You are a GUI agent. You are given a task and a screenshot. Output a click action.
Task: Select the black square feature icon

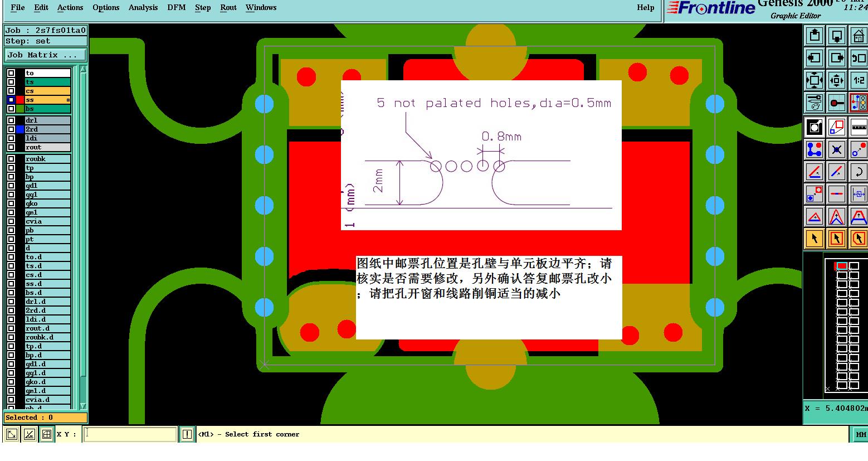[x=815, y=128]
